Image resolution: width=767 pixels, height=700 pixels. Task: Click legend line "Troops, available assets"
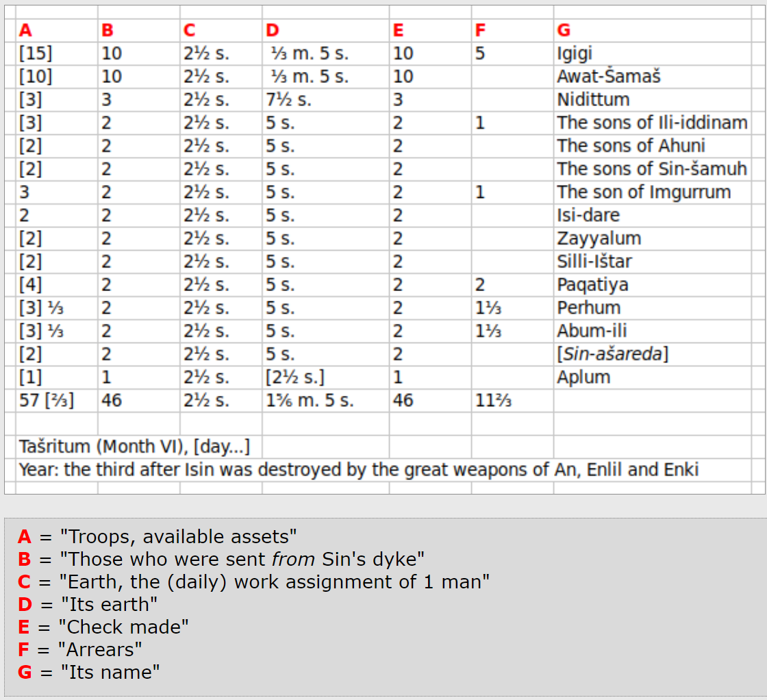point(158,536)
